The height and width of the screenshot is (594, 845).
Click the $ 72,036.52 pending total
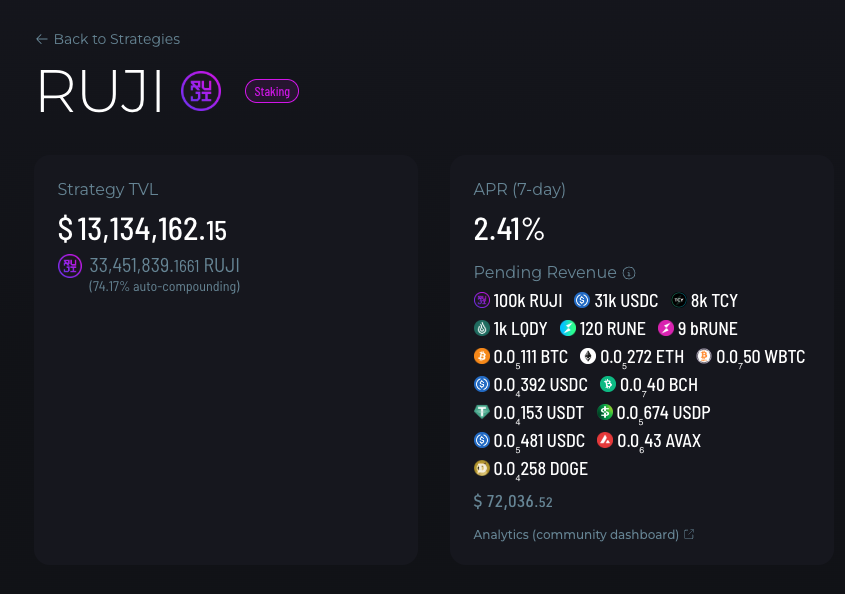pyautogui.click(x=513, y=502)
